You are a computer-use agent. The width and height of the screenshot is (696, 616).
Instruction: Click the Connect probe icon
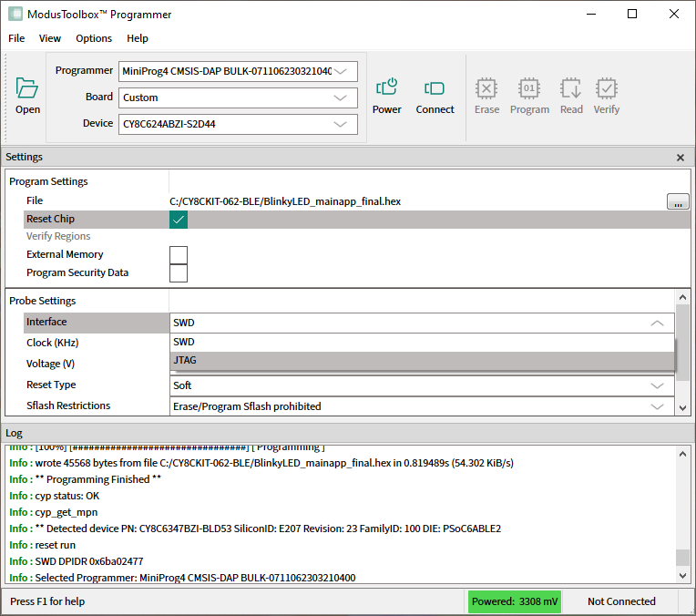(x=435, y=88)
